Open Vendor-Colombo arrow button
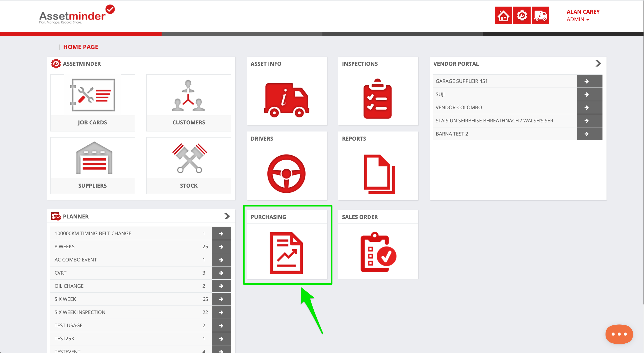Viewport: 644px width, 353px height. coord(590,107)
